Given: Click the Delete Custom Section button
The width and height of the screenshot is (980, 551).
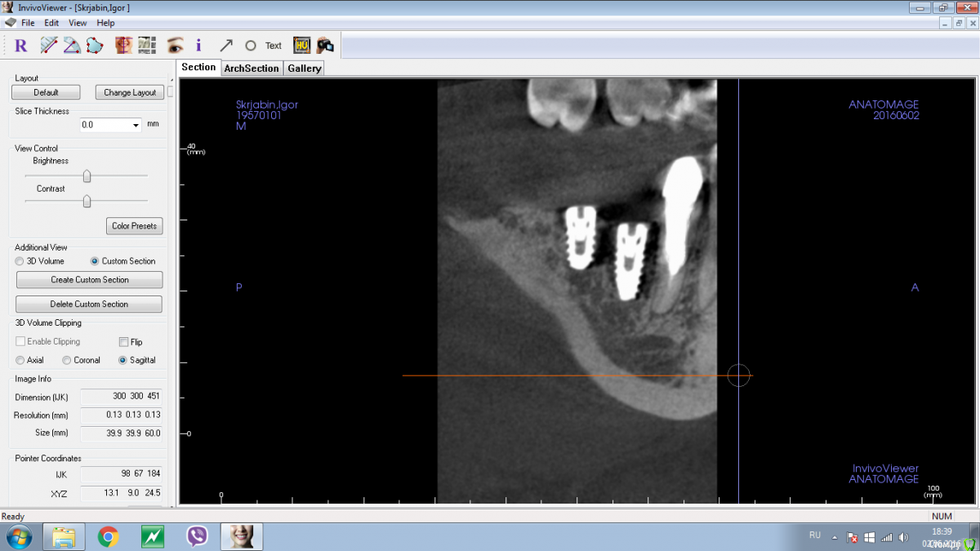Looking at the screenshot, I should pyautogui.click(x=89, y=304).
